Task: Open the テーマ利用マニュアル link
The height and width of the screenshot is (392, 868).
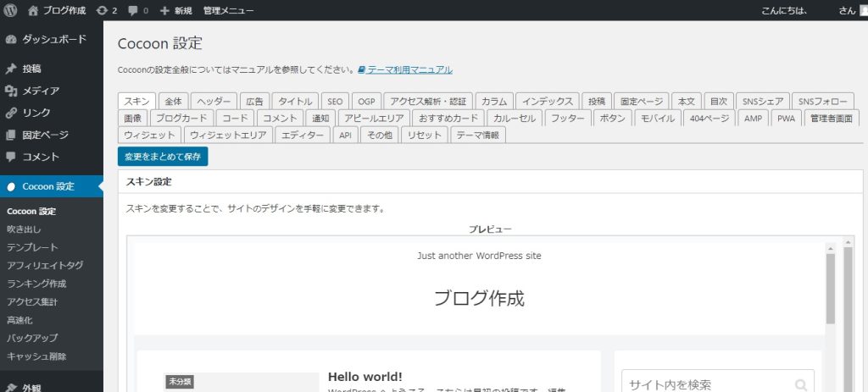Action: point(405,69)
